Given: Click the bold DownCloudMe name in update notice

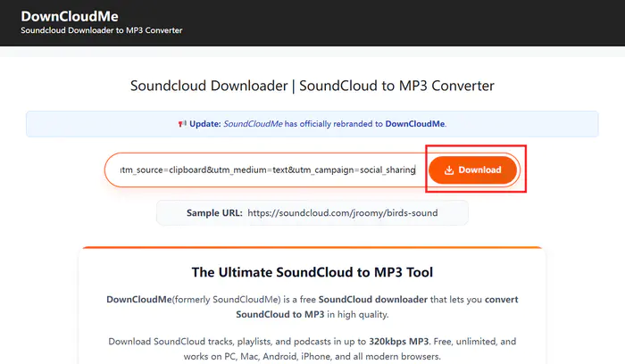Looking at the screenshot, I should click(x=415, y=124).
